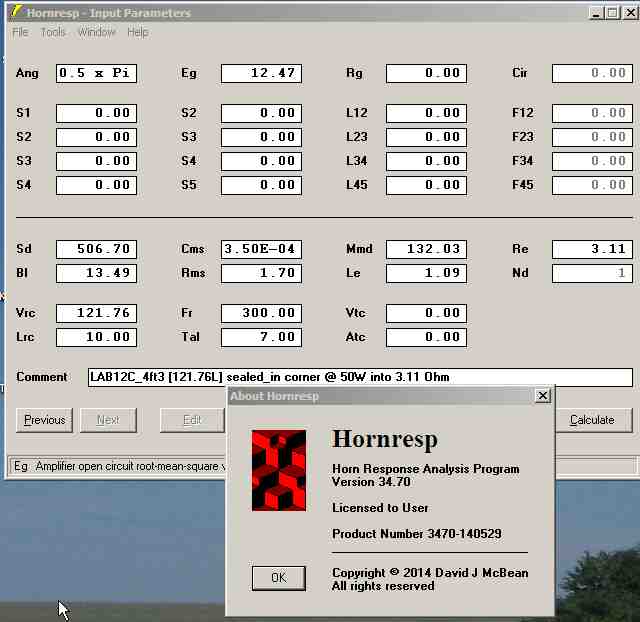
Task: Click the L34 input field
Action: 426,162
